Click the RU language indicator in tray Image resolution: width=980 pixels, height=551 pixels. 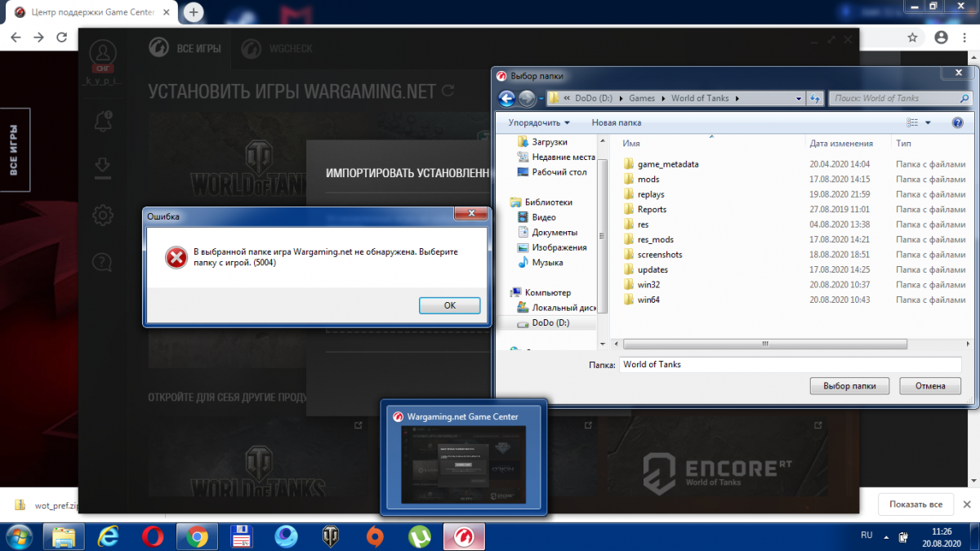click(x=866, y=535)
